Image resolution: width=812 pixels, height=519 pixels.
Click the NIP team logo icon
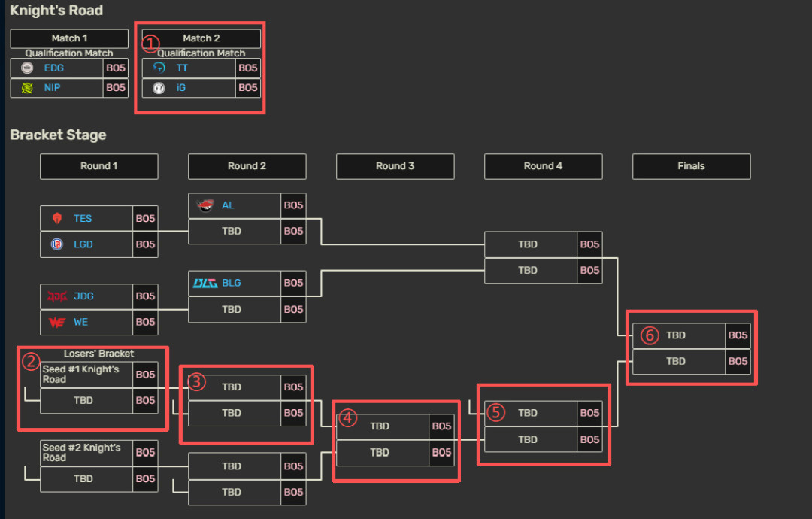[x=28, y=87]
